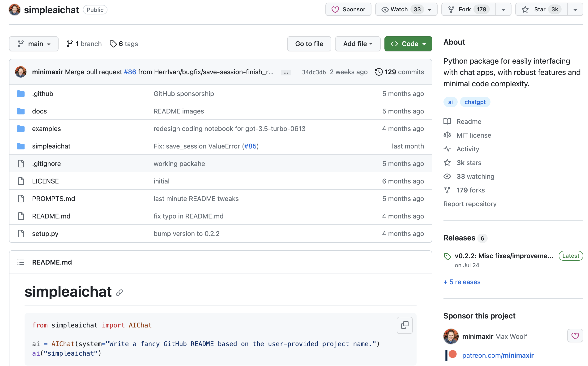Viewport: 588px width, 366px height.
Task: Open Readme link in About sidebar
Action: click(x=462, y=122)
